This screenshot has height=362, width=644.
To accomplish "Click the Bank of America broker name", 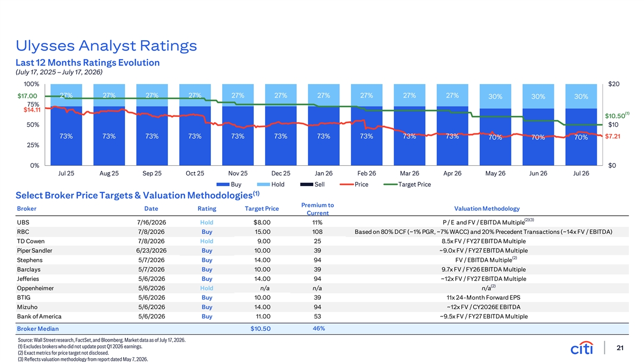I will (x=39, y=316).
